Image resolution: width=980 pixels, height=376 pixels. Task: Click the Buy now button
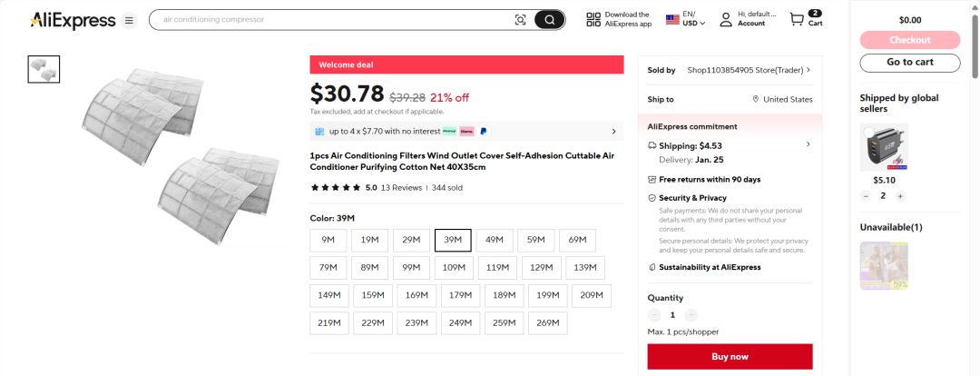(x=730, y=357)
